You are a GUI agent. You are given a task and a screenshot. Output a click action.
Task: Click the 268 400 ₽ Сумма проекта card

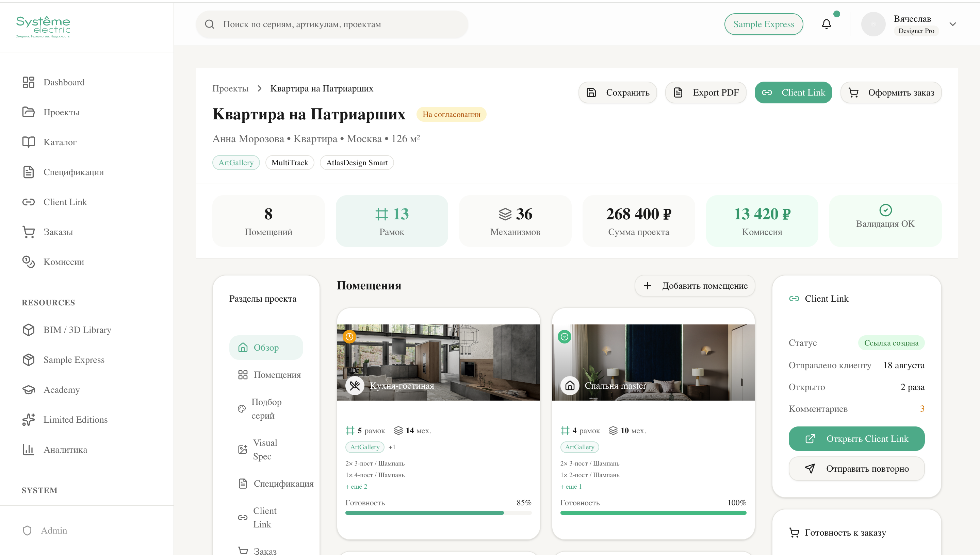click(x=638, y=221)
